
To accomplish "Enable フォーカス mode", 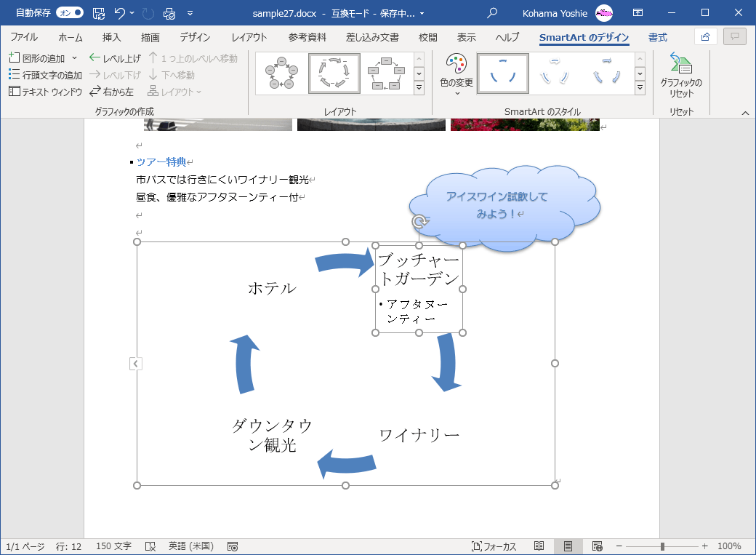I will pos(494,546).
